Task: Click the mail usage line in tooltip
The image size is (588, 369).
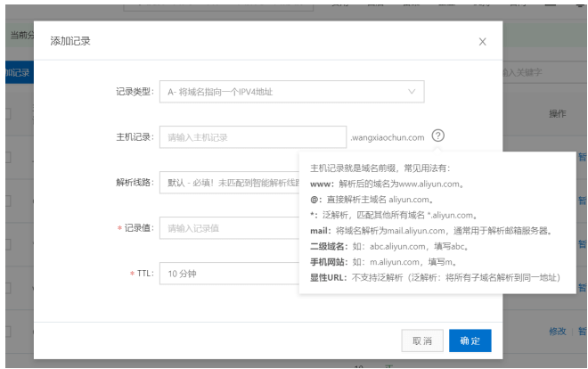Action: pyautogui.click(x=431, y=231)
